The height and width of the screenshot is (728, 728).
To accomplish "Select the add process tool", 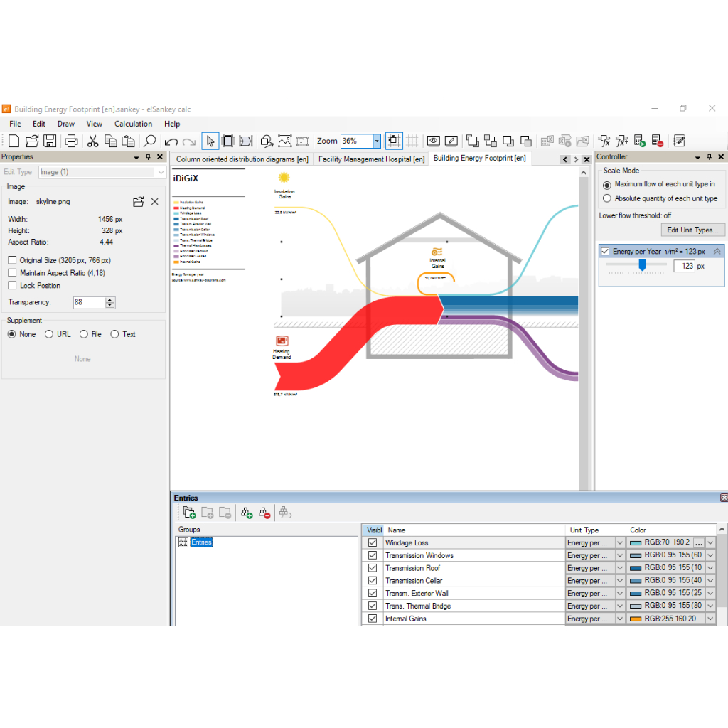I will pos(228,141).
